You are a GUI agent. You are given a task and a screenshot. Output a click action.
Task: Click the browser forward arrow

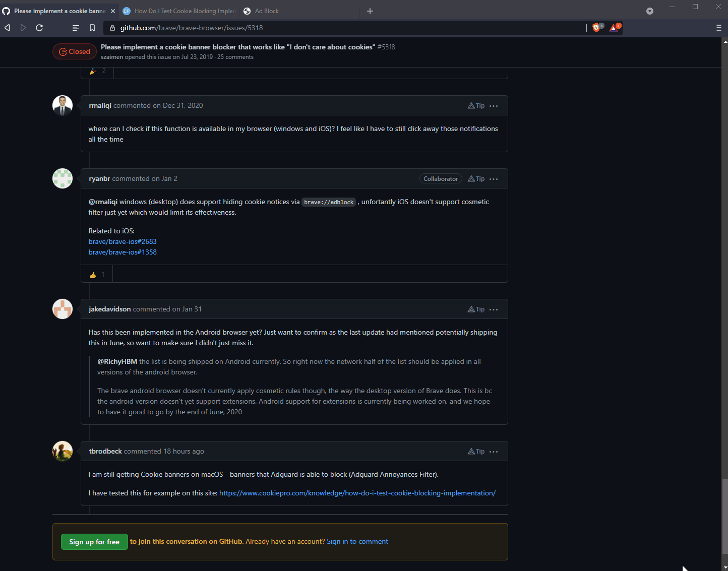point(23,28)
